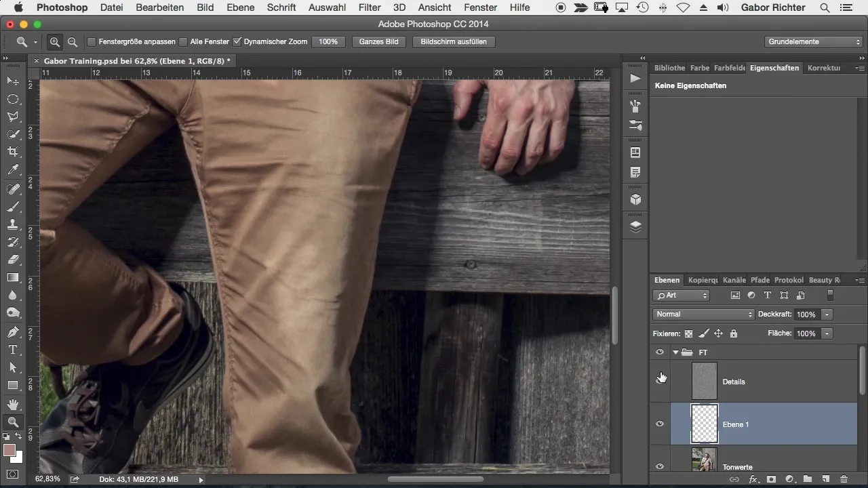This screenshot has width=868, height=488.
Task: Open the Fläche fill dropdown
Action: (827, 333)
